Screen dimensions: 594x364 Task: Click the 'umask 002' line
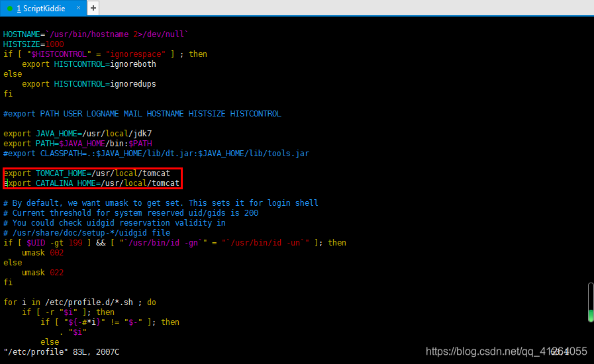(x=43, y=253)
